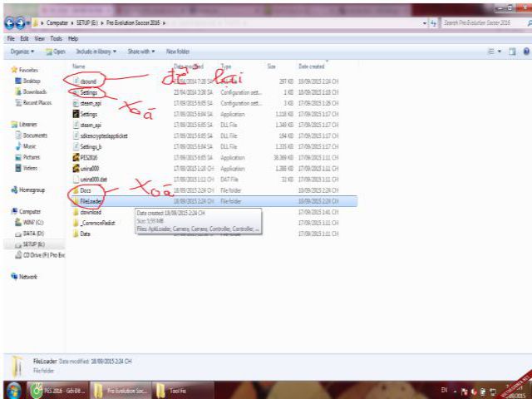The width and height of the screenshot is (532, 399).
Task: Click the New folder button
Action: (178, 52)
